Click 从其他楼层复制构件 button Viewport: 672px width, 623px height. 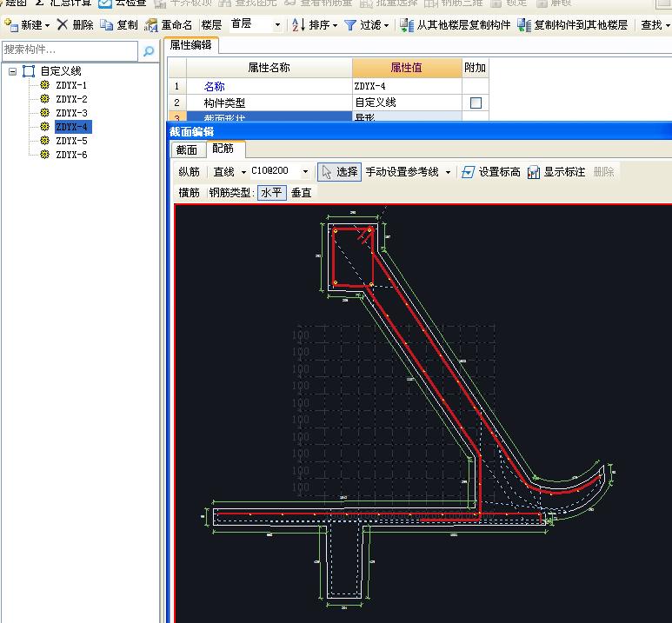[455, 25]
